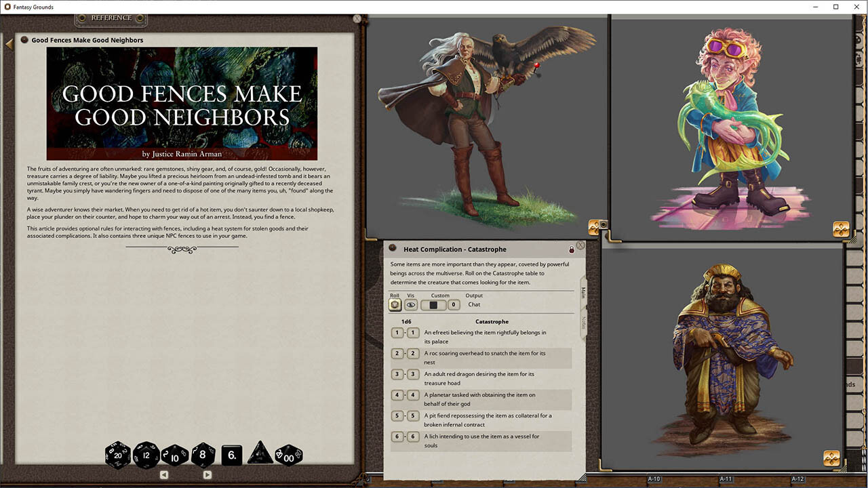Open the REFERENCE tab
This screenshot has height=488, width=868.
tap(111, 18)
